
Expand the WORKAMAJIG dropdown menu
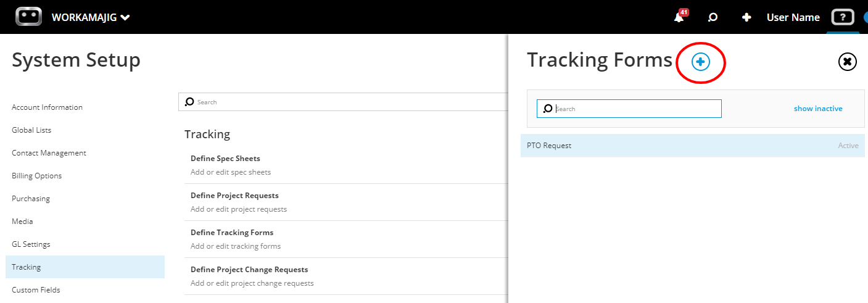tap(91, 17)
